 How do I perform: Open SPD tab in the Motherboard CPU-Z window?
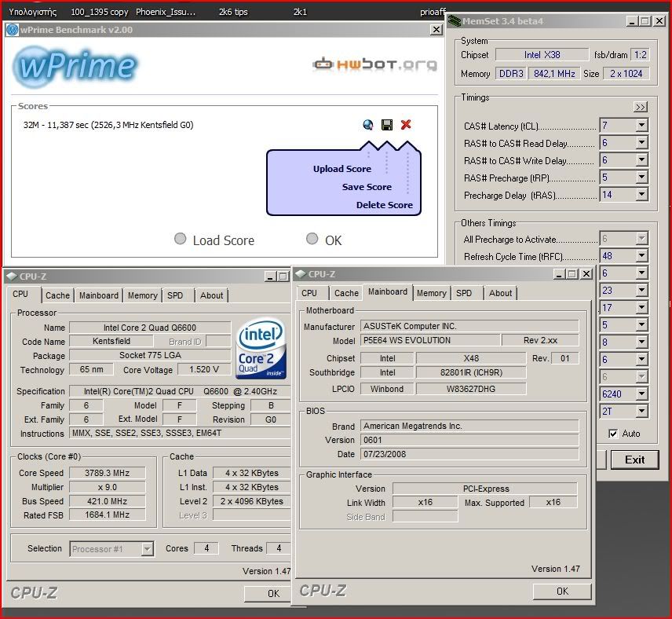pos(464,293)
